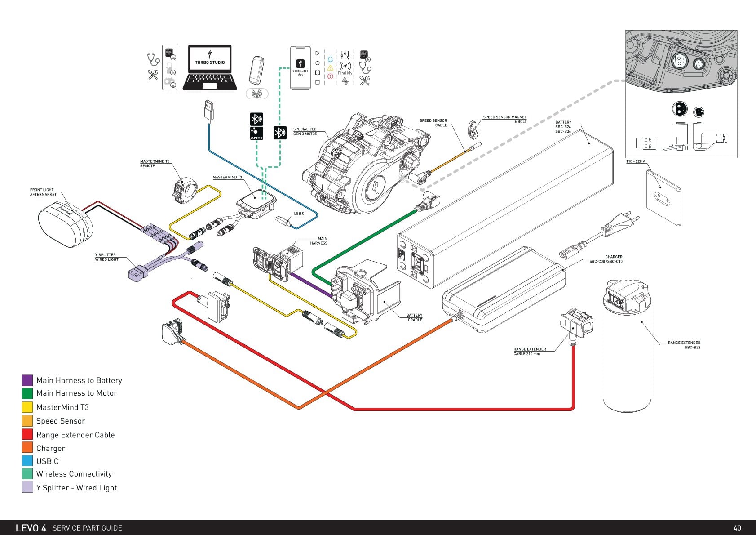The image size is (756, 535).
Task: Click the front light drawing
Action: [x=66, y=223]
